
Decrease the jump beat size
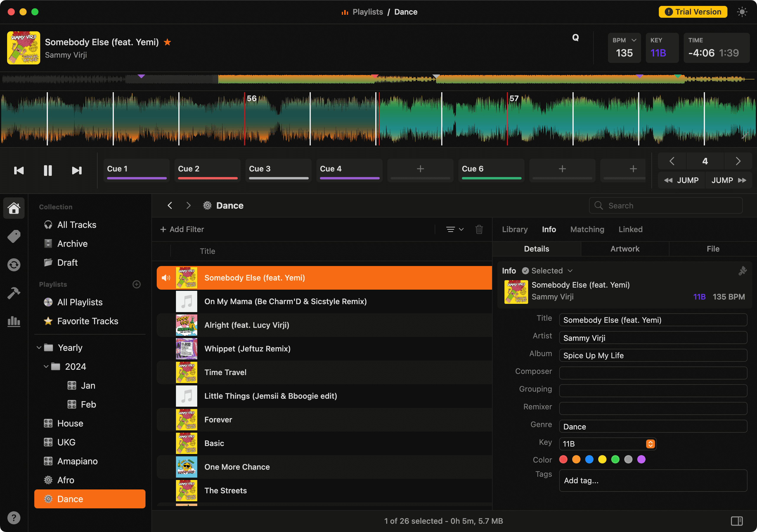point(672,161)
